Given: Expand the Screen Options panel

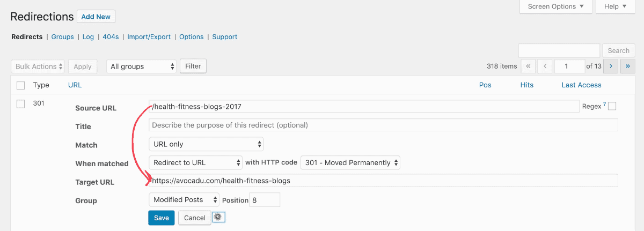Looking at the screenshot, I should coord(556,6).
